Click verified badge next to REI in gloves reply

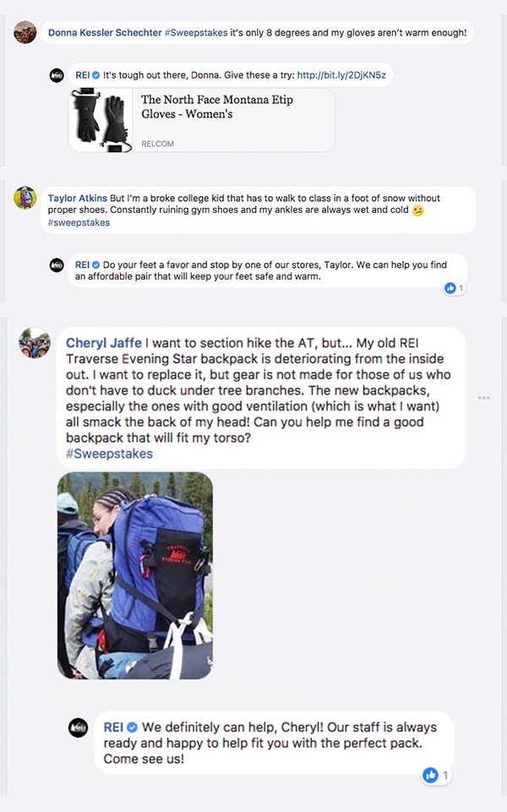[95, 75]
